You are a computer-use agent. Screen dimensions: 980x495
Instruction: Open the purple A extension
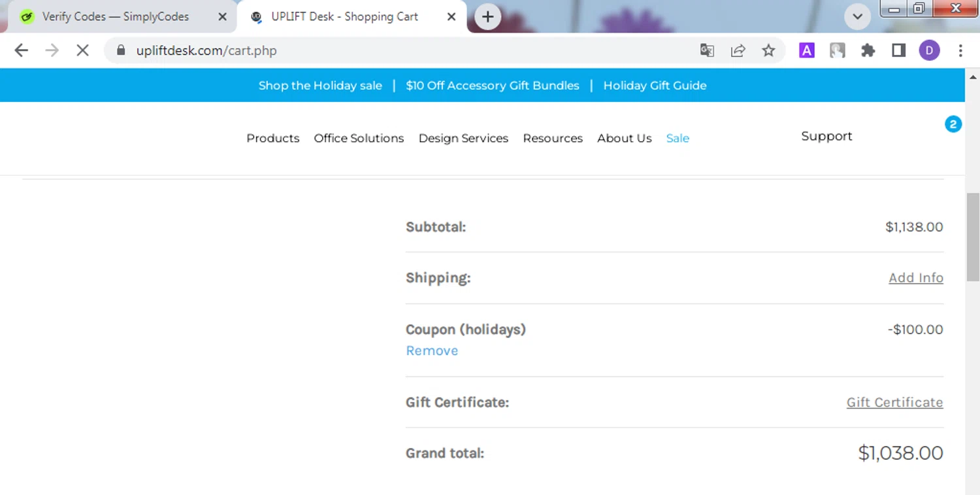click(807, 50)
